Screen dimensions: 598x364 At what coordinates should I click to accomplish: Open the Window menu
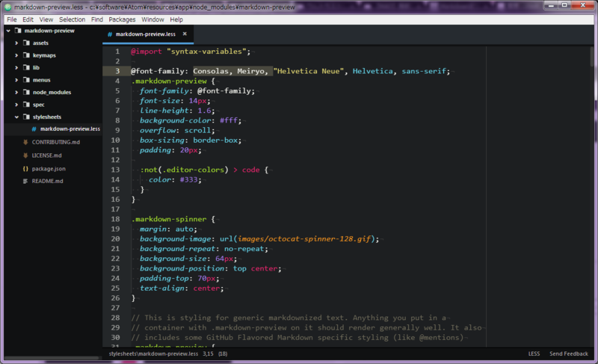click(x=152, y=19)
